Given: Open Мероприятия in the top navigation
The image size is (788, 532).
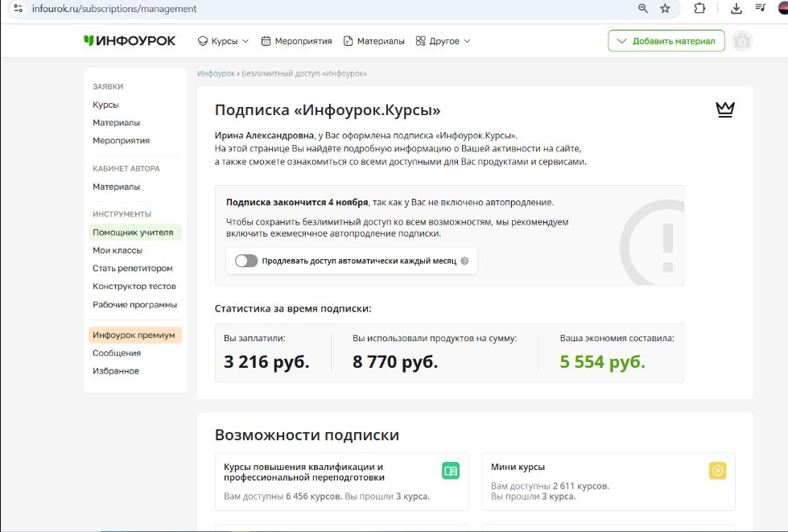Looking at the screenshot, I should (296, 41).
